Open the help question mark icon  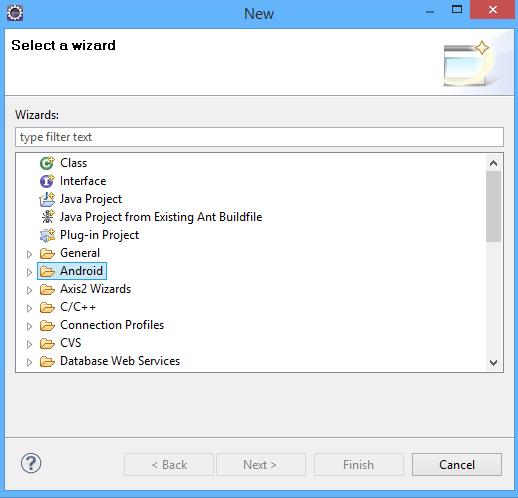(31, 463)
